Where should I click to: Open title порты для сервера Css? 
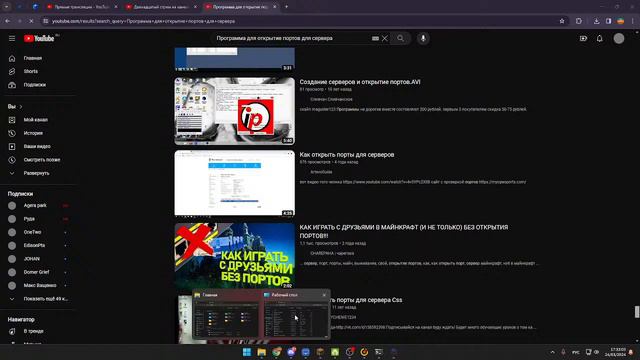pyautogui.click(x=366, y=300)
